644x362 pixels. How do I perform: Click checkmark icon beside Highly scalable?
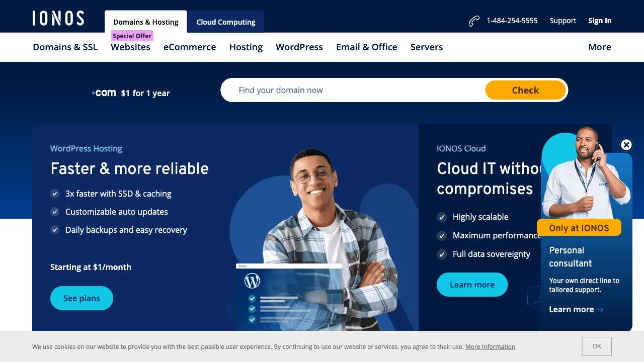point(442,217)
